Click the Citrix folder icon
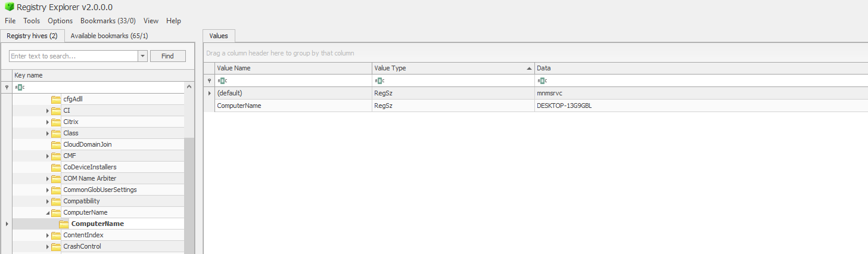This screenshot has height=254, width=868. (56, 122)
